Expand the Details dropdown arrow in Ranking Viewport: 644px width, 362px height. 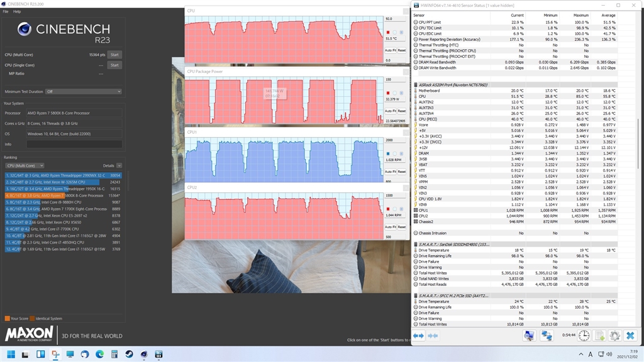point(119,165)
